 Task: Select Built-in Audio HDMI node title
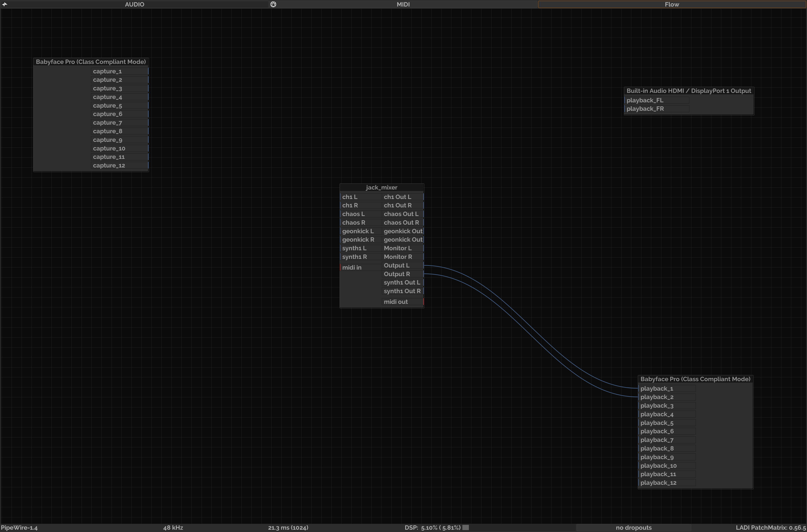pyautogui.click(x=688, y=91)
